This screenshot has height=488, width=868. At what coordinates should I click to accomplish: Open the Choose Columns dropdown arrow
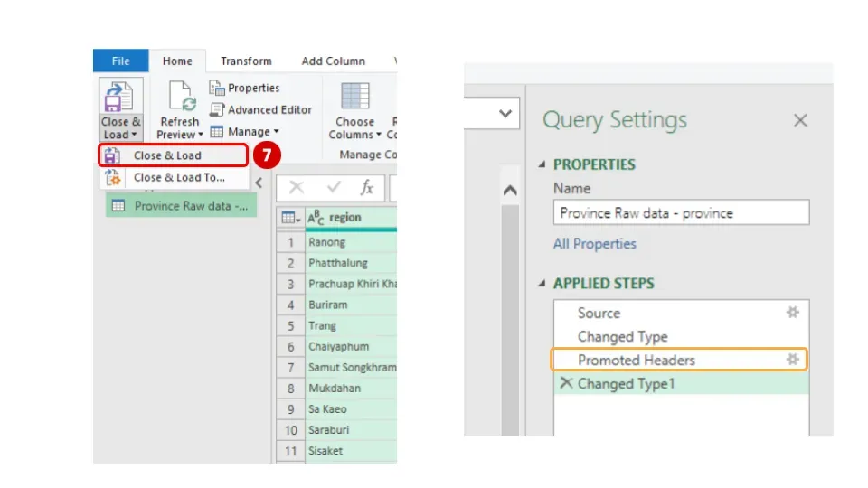point(379,135)
